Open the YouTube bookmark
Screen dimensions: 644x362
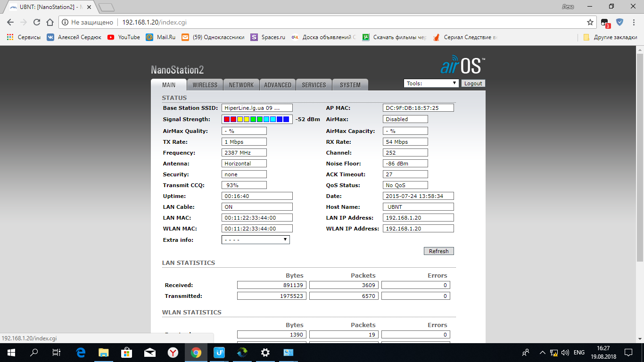click(x=124, y=37)
